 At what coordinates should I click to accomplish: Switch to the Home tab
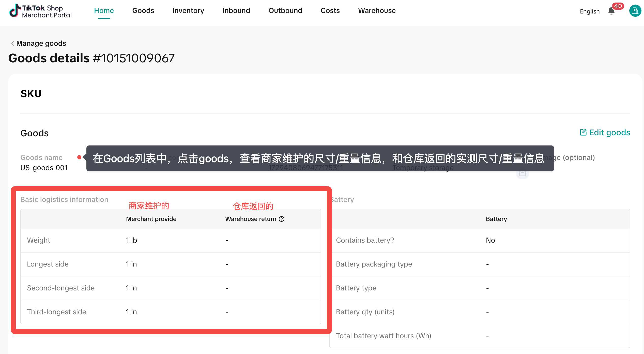(x=104, y=11)
